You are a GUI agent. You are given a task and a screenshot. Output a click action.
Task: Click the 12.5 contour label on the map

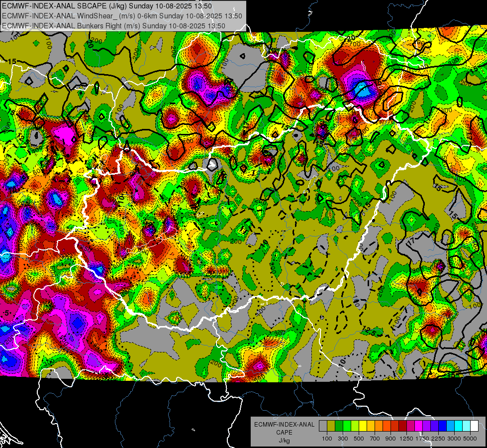tap(370, 332)
